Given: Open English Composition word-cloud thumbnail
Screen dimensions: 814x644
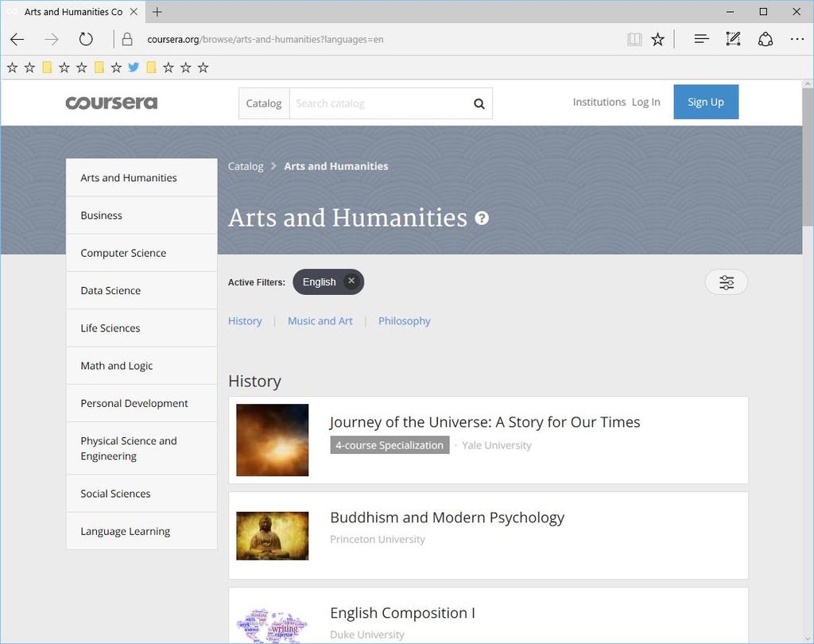Looking at the screenshot, I should point(273,626).
